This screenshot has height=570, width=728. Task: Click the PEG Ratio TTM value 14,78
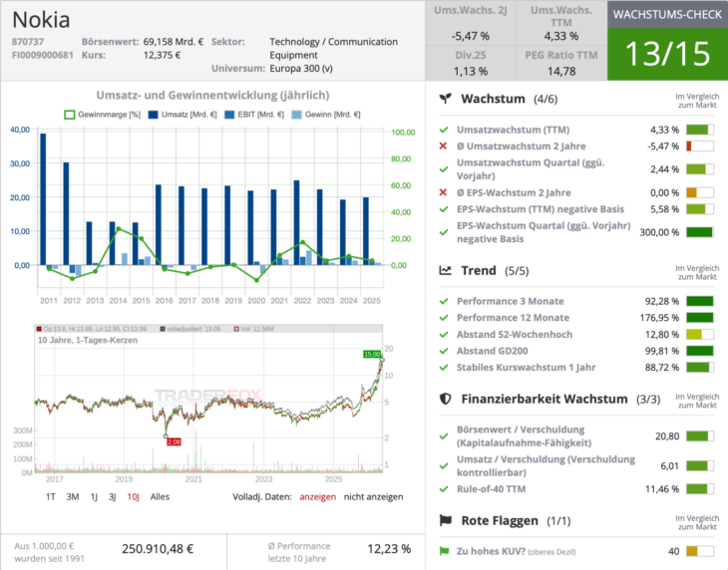pyautogui.click(x=561, y=72)
